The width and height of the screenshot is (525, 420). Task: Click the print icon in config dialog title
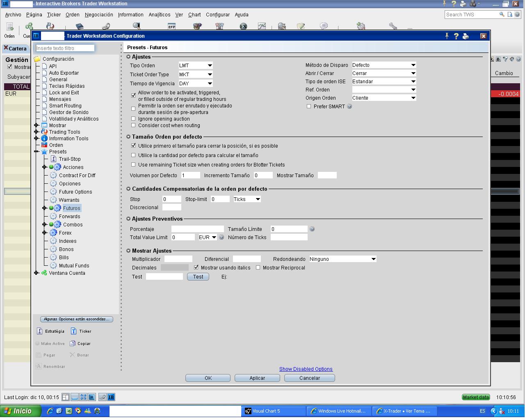point(466,36)
